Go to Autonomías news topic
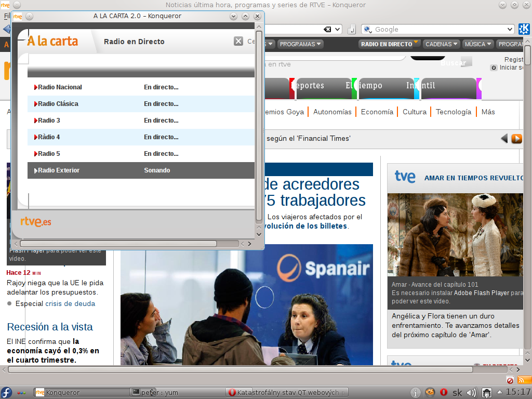This screenshot has width=532, height=399. (332, 112)
